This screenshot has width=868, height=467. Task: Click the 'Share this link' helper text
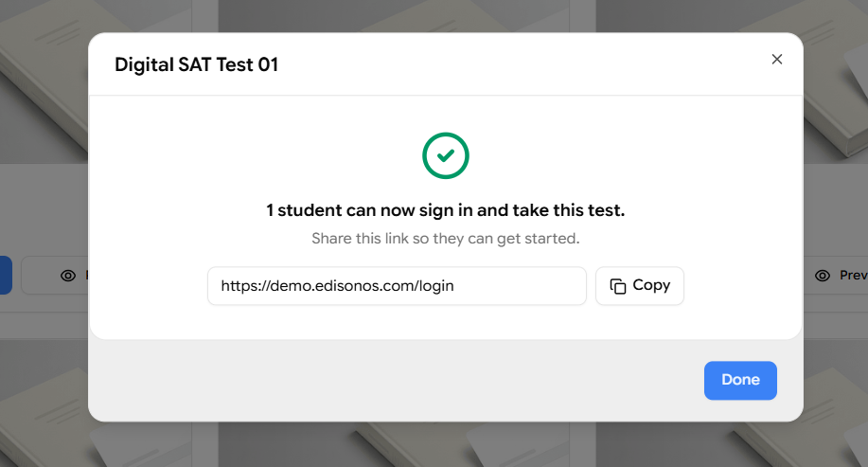445,238
